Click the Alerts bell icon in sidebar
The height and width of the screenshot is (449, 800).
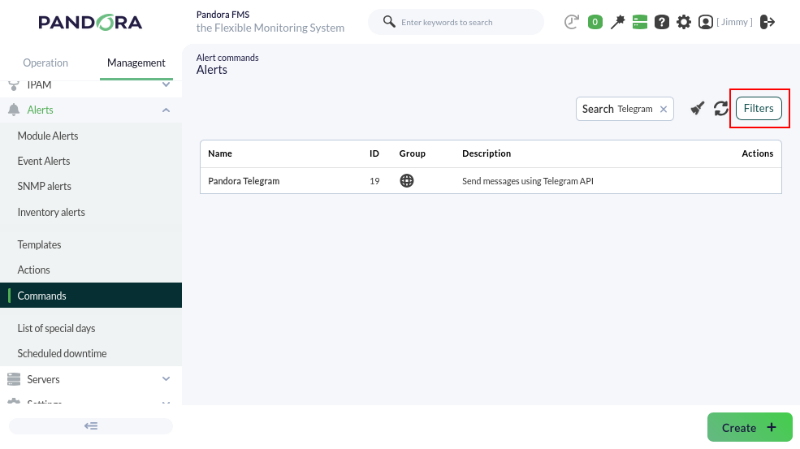coord(14,110)
